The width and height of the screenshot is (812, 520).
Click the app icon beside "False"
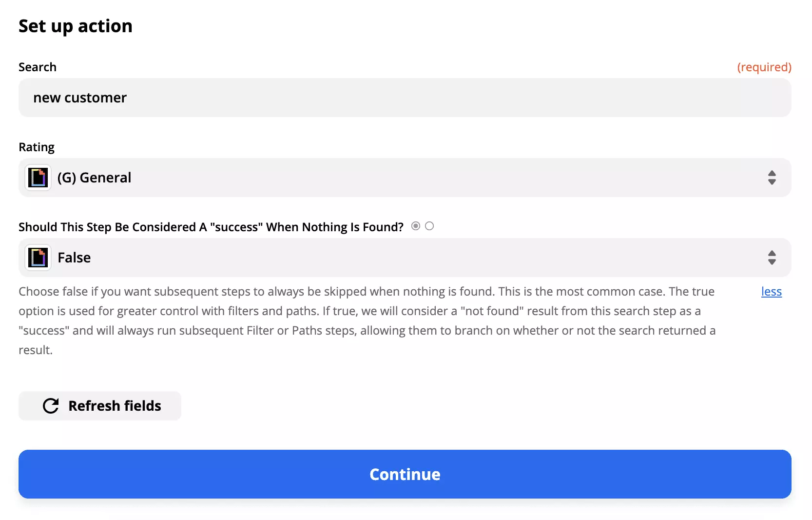[x=38, y=258]
